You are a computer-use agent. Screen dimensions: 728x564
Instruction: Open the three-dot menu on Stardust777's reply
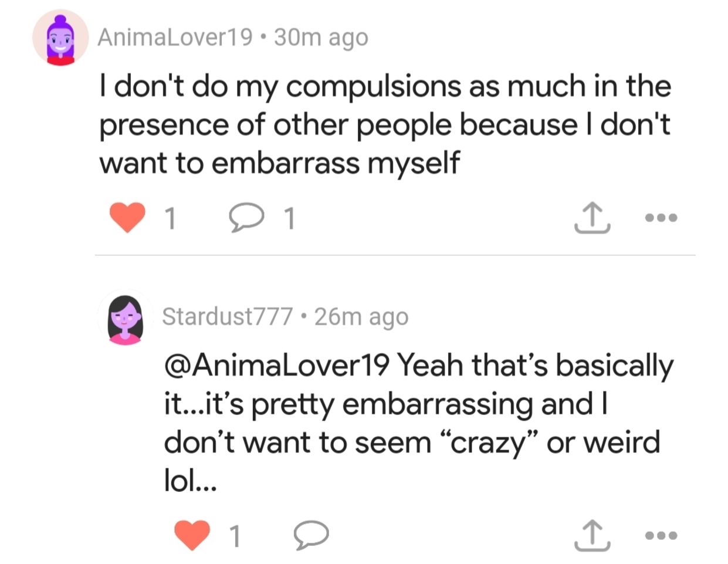point(661,535)
